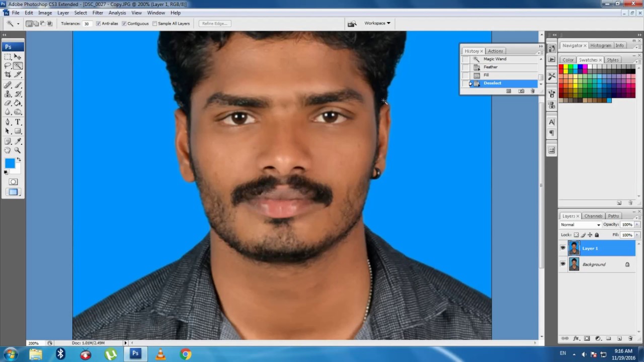Open the Workspace dropdown

pyautogui.click(x=377, y=23)
